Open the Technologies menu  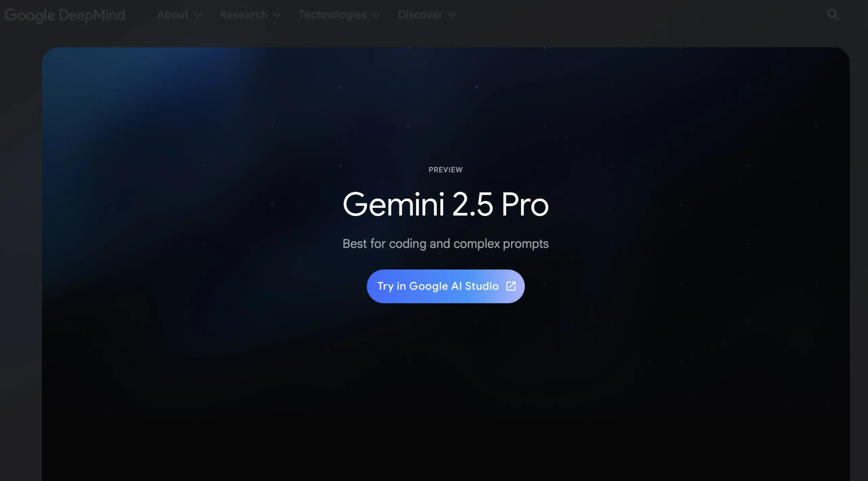click(x=339, y=15)
